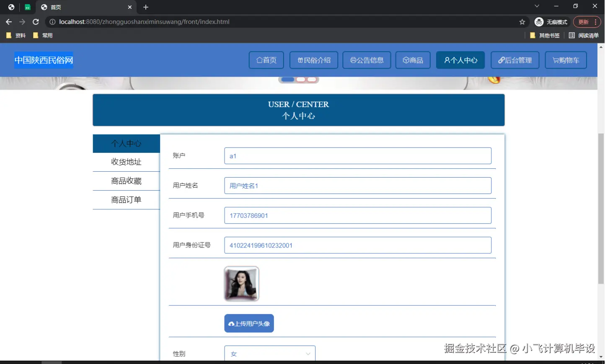Select the second carousel indicator dot

click(301, 80)
